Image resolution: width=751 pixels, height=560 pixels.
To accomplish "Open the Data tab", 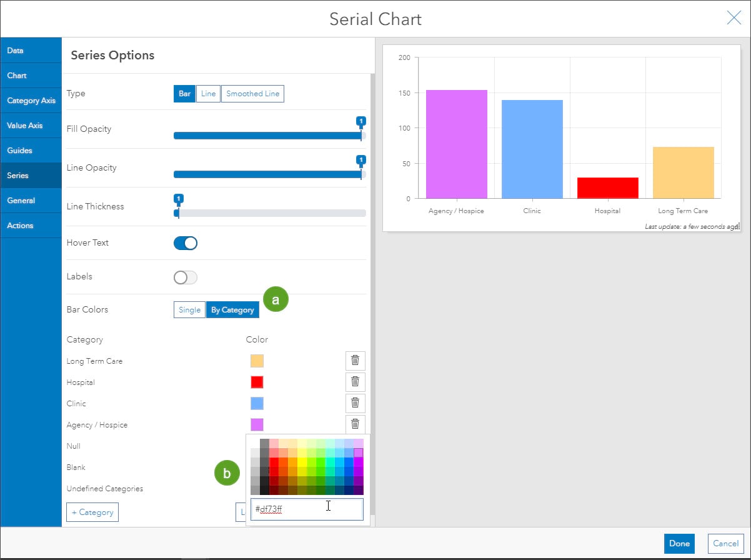I will click(31, 50).
